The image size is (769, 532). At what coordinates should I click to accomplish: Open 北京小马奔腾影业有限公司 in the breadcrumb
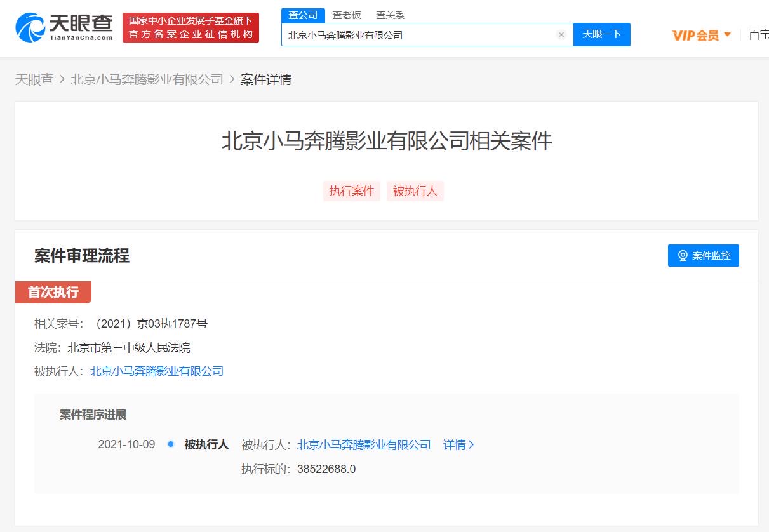tap(147, 79)
